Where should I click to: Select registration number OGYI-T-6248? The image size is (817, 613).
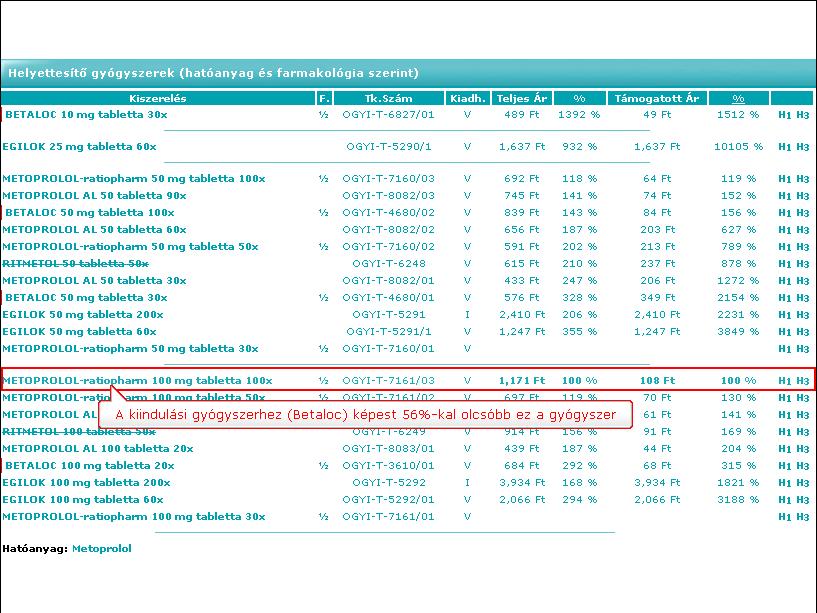click(389, 264)
